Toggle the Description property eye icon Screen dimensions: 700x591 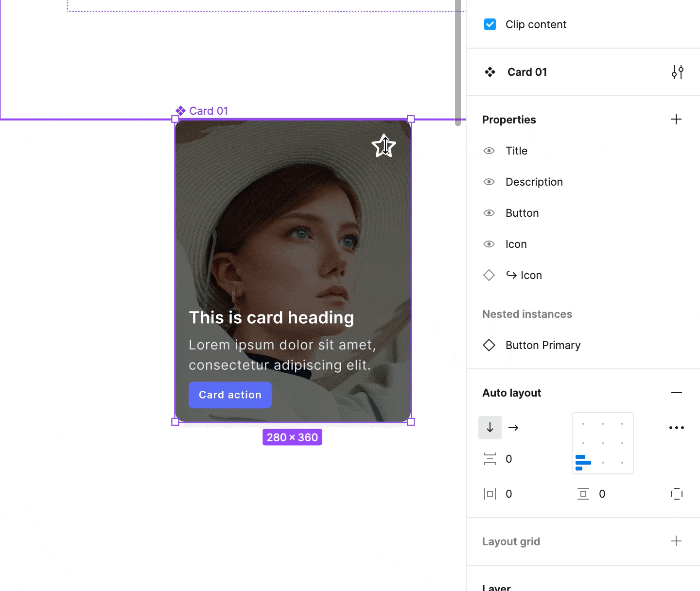click(x=489, y=182)
